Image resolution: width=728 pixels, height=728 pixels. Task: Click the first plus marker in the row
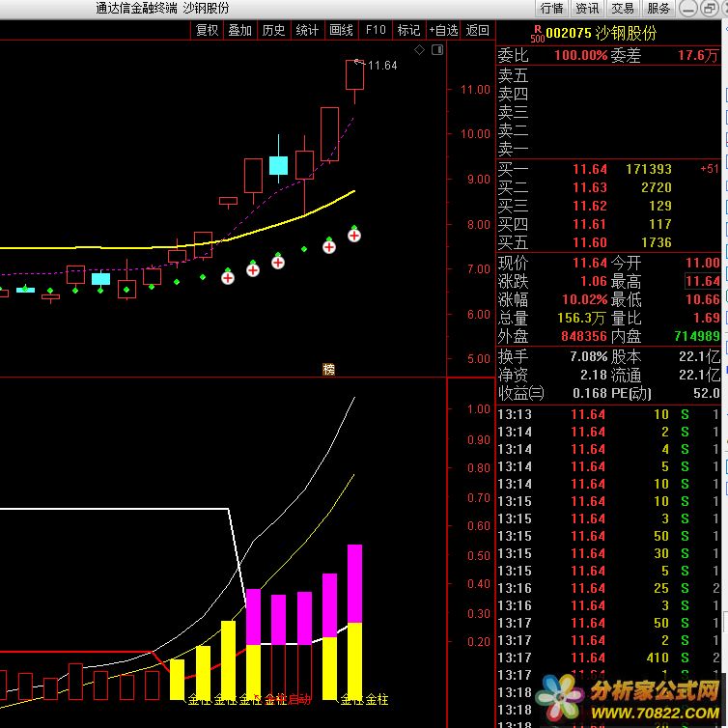tap(228, 278)
